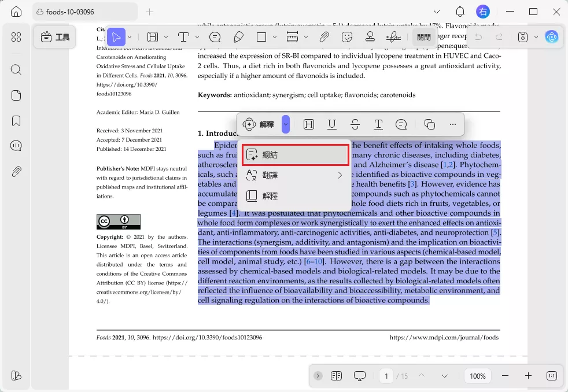Select the stamp tool
Viewport: 568px width, 392px height.
point(370,37)
